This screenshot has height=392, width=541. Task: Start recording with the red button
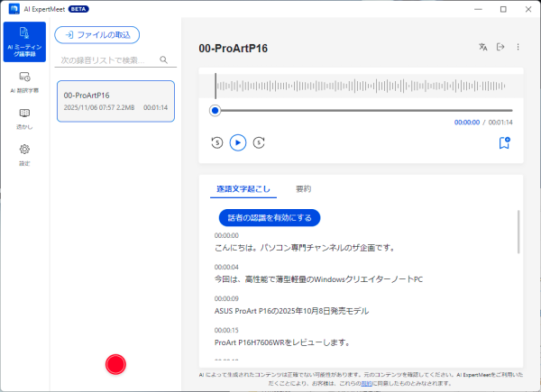point(115,364)
